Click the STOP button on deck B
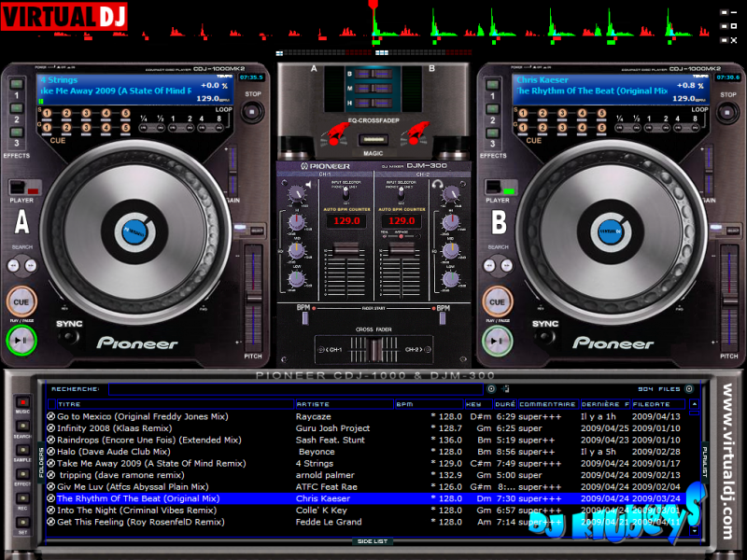 coord(727,113)
